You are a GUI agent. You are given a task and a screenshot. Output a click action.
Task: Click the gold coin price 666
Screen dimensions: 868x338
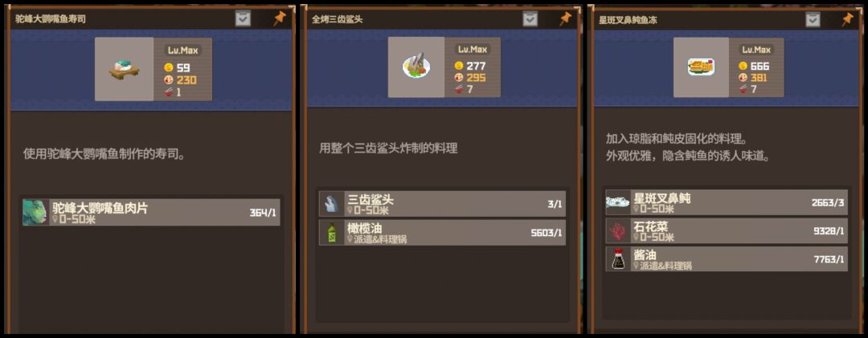(760, 66)
